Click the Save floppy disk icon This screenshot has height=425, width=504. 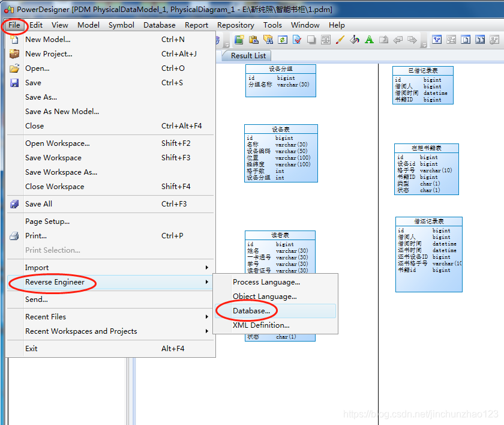[x=14, y=83]
